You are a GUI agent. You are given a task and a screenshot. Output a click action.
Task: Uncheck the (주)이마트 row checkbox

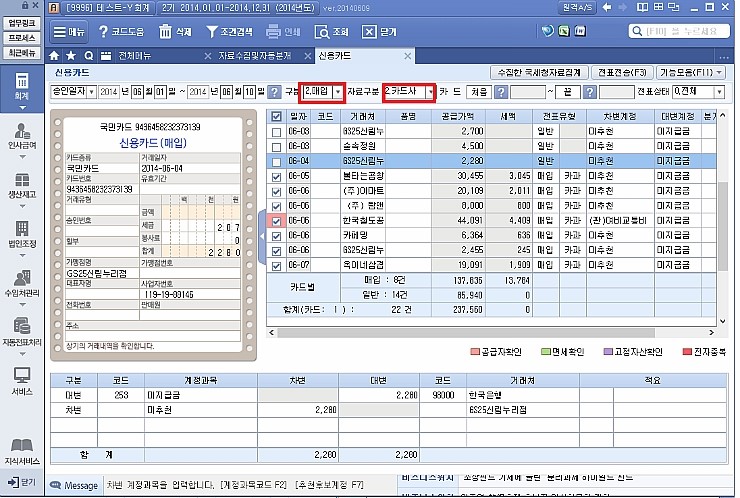[x=277, y=192]
